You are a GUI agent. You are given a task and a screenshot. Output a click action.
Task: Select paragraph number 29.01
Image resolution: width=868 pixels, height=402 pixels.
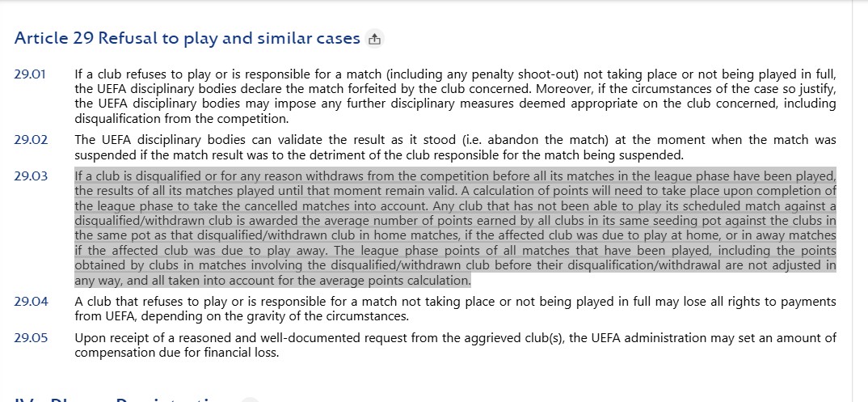31,74
